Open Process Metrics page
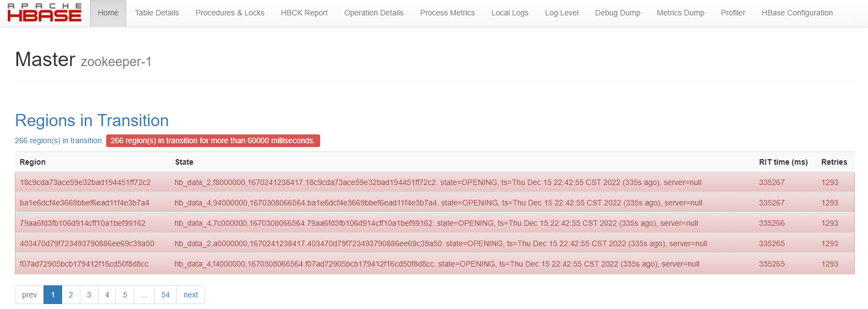Image resolution: width=868 pixels, height=309 pixels. click(447, 13)
